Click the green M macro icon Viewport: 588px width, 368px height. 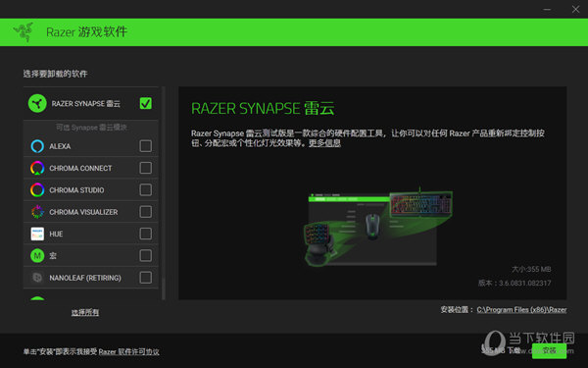click(x=37, y=256)
